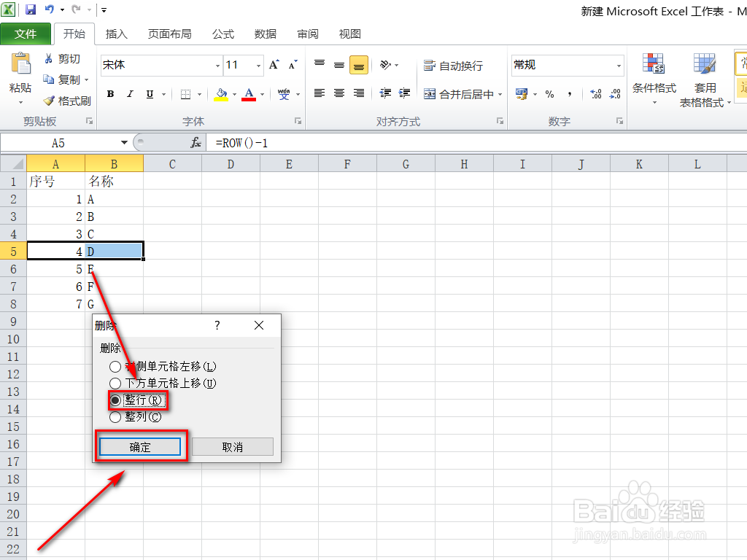Viewport: 747px width, 560px height.
Task: Close the 删除 dialog with X
Action: pos(259,325)
